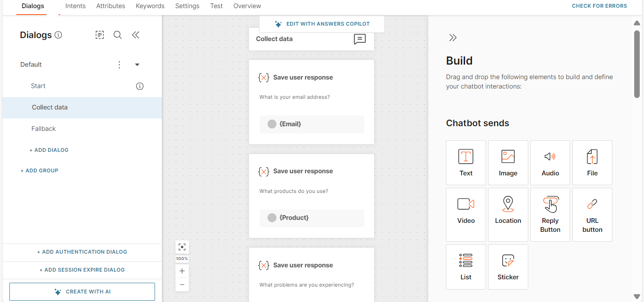Screen dimensions: 644x302
Task: Choose the List element icon
Action: tap(465, 266)
